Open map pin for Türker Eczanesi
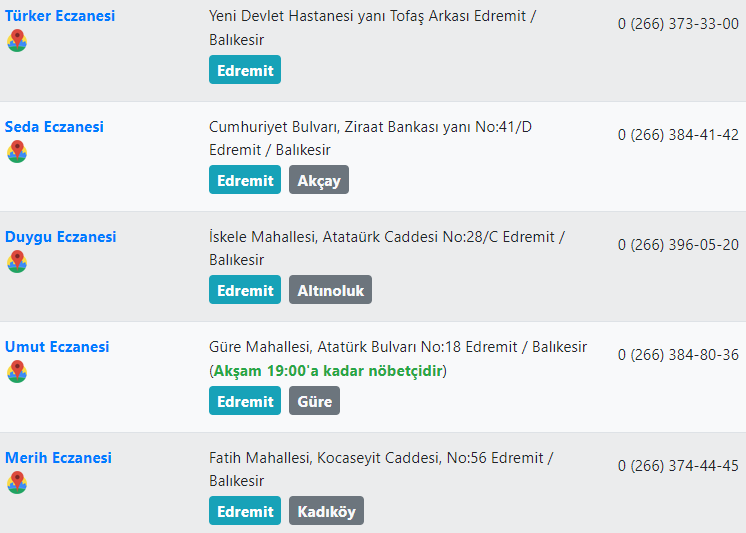The height and width of the screenshot is (533, 746). click(x=17, y=40)
